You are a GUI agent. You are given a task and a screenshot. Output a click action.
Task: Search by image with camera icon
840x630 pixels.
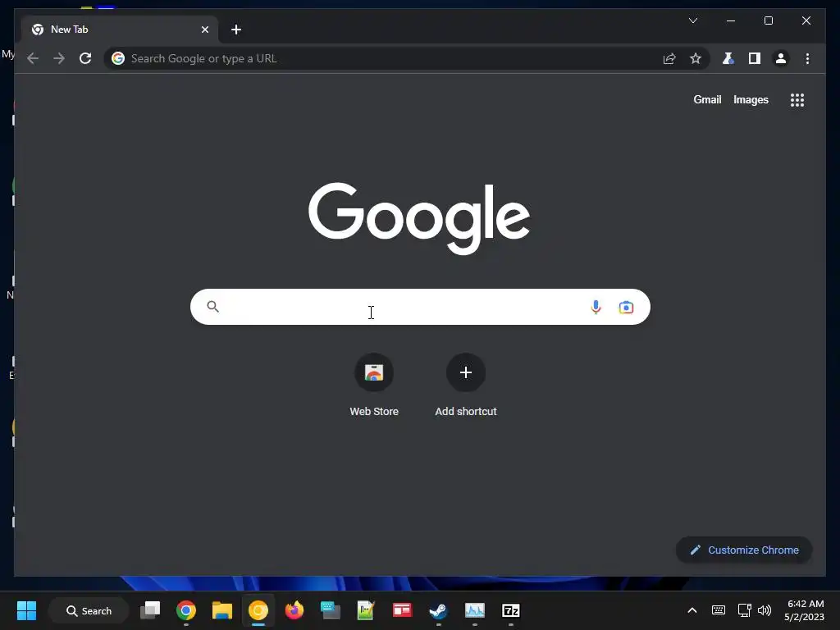point(626,307)
